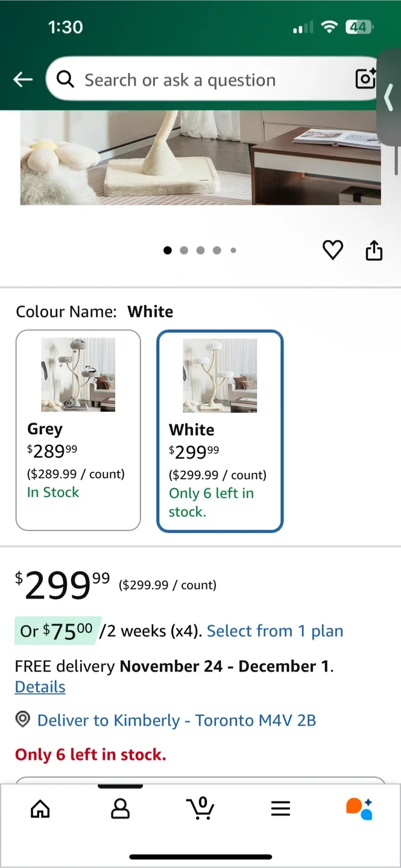
Task: View delivery Details link
Action: (x=40, y=687)
